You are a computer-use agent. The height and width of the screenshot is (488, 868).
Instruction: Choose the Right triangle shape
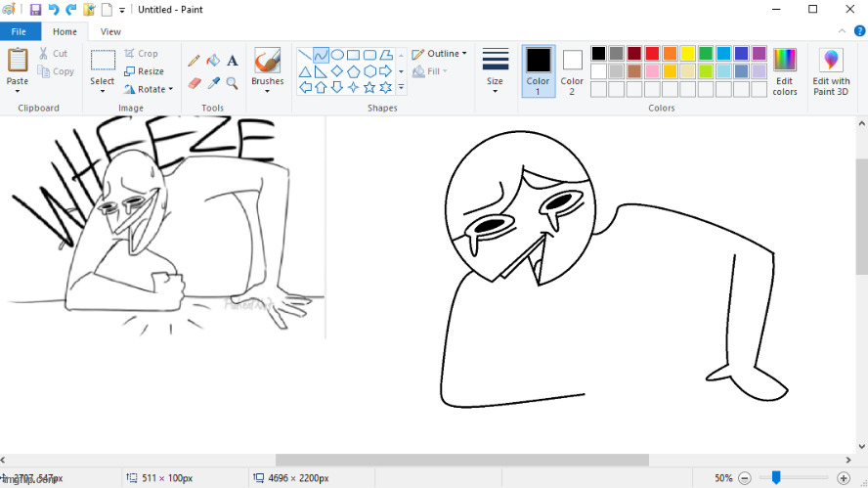tap(321, 71)
